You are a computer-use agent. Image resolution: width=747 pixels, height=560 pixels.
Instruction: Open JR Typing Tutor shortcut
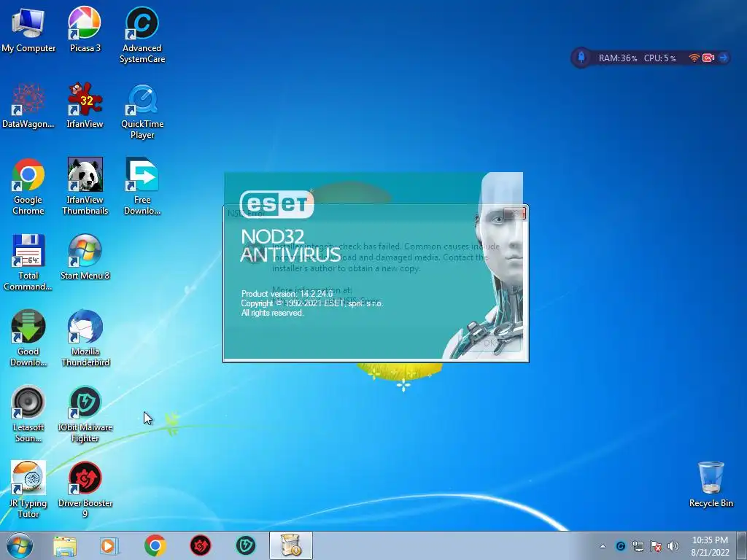(28, 489)
